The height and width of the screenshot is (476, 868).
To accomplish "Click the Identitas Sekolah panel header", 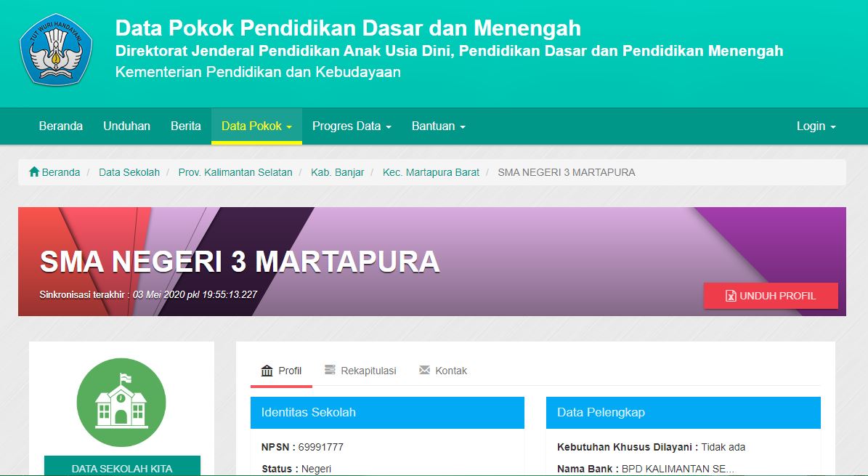I will click(387, 412).
